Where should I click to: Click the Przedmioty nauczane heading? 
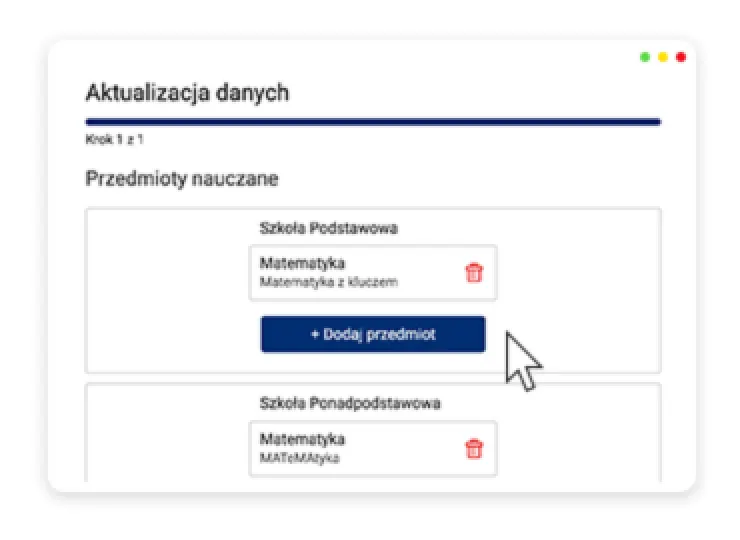pyautogui.click(x=182, y=179)
